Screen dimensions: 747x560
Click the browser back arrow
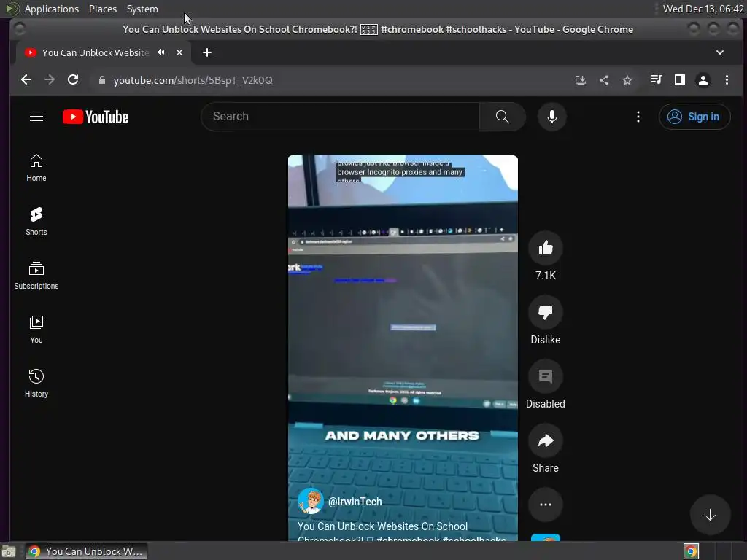[26, 80]
